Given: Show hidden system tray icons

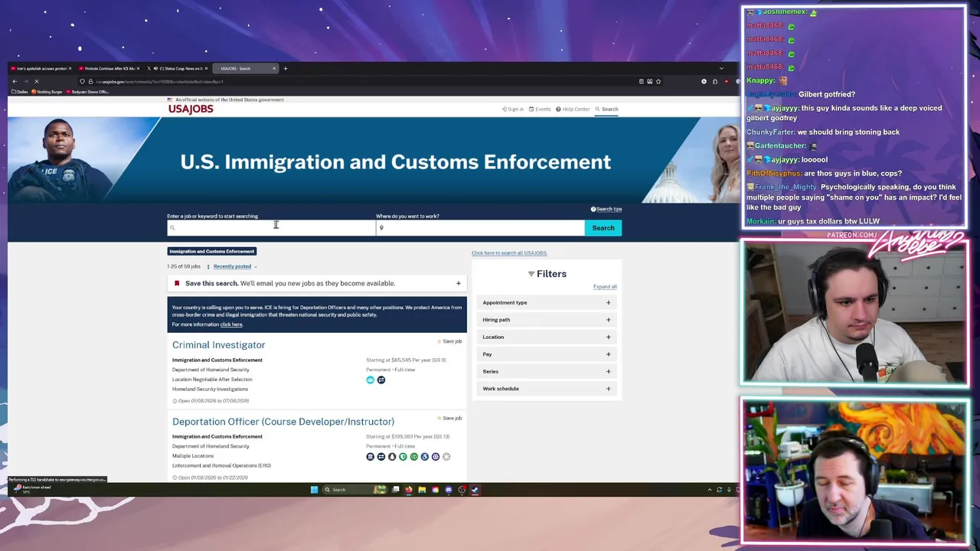Looking at the screenshot, I should (x=710, y=490).
